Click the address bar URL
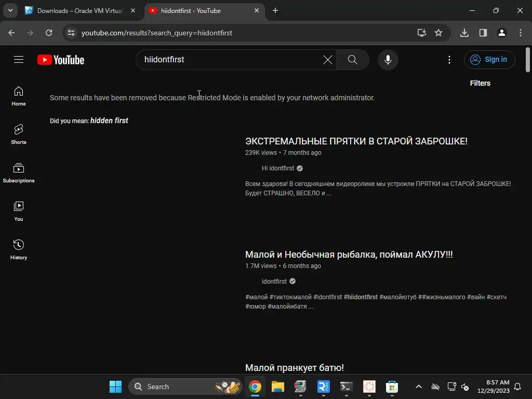Image resolution: width=532 pixels, height=399 pixels. pyautogui.click(x=157, y=33)
